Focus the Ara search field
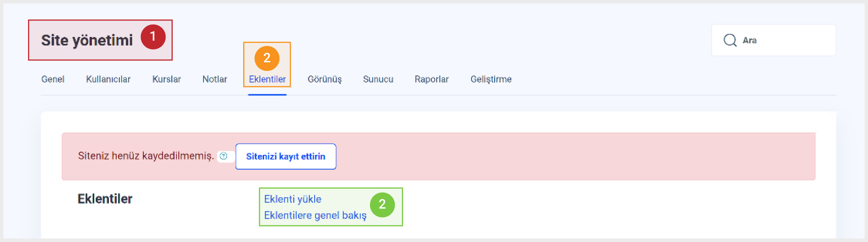This screenshot has width=868, height=242. tap(774, 40)
